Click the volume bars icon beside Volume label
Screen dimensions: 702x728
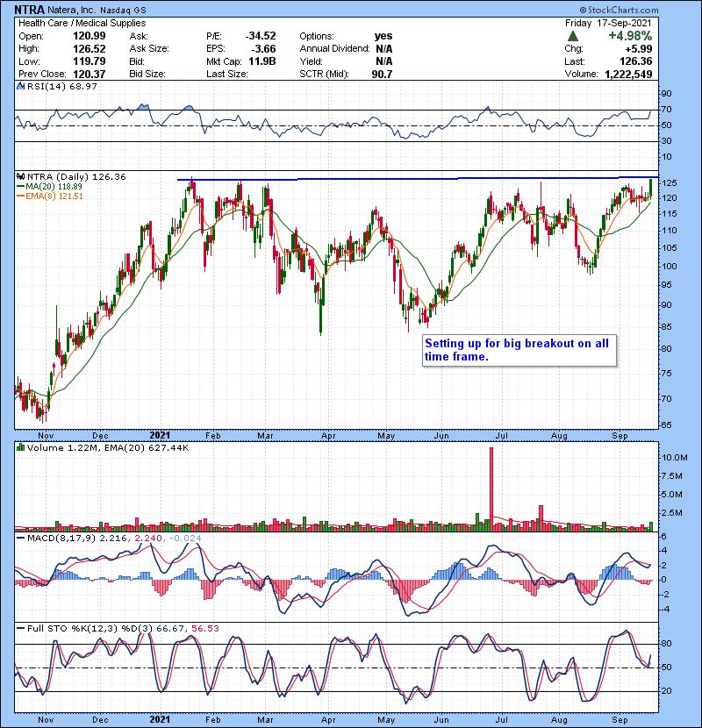click(20, 447)
